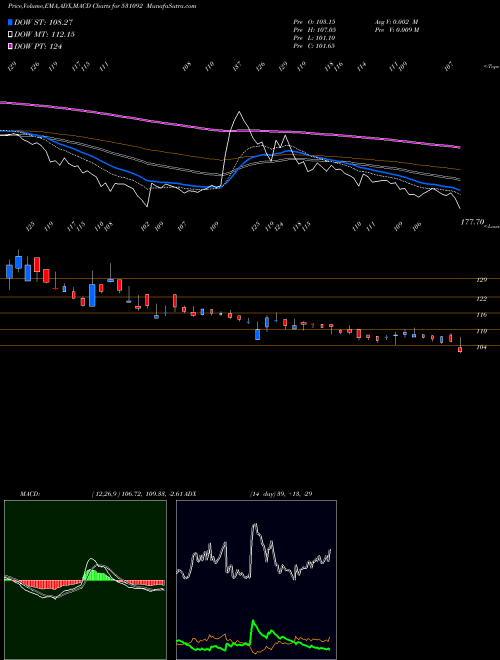Click the white price line's peak in the EMA chart

pos(239,112)
